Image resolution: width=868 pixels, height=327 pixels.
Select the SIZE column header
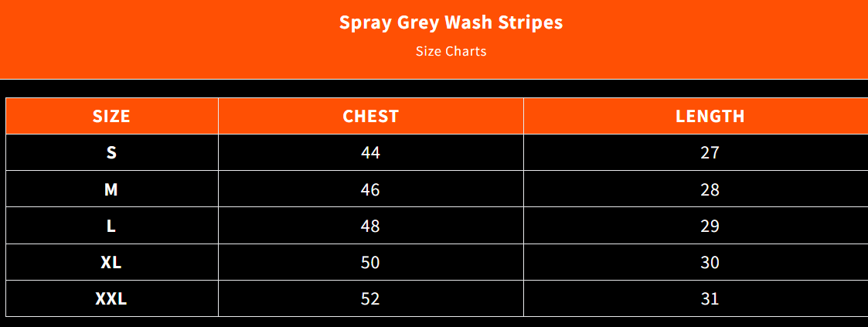coord(111,117)
